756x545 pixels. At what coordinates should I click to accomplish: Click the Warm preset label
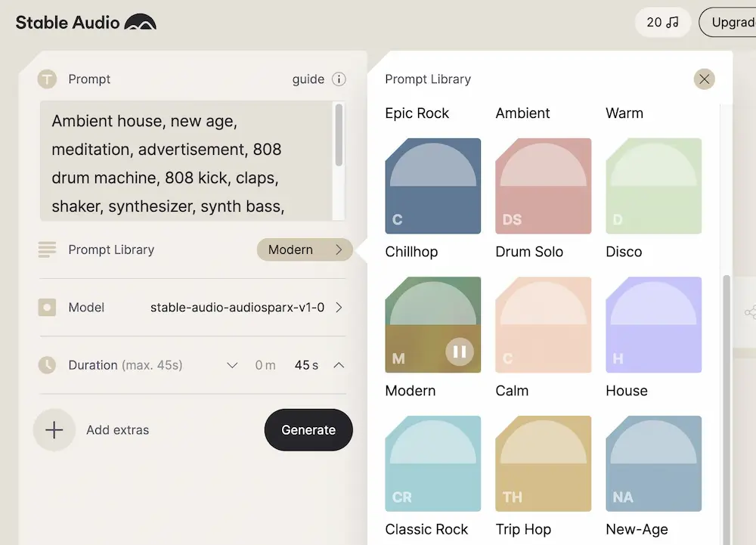point(624,113)
